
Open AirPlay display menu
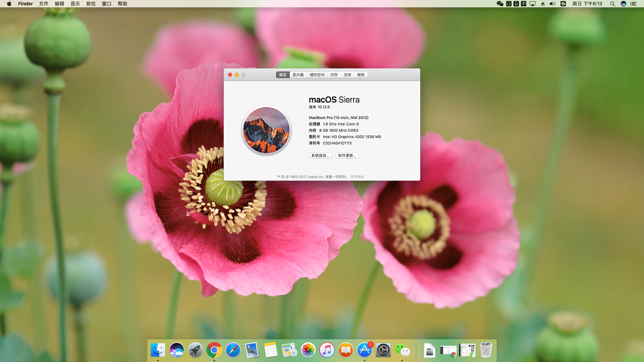(533, 4)
